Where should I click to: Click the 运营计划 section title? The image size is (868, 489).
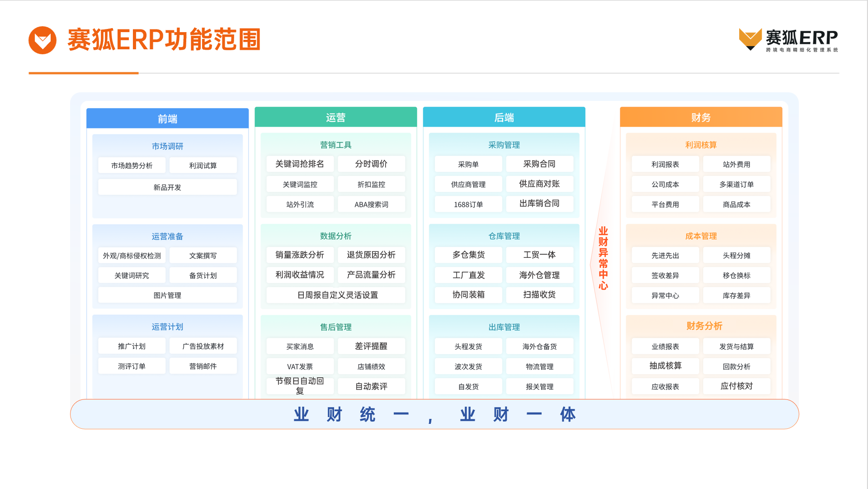coord(167,327)
